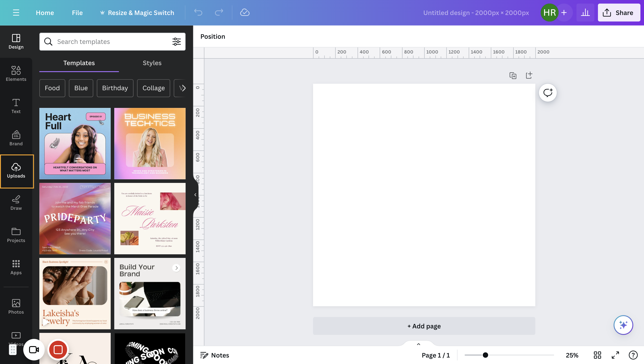Open the Magic assistant sparkle button
This screenshot has height=364, width=644.
[623, 325]
